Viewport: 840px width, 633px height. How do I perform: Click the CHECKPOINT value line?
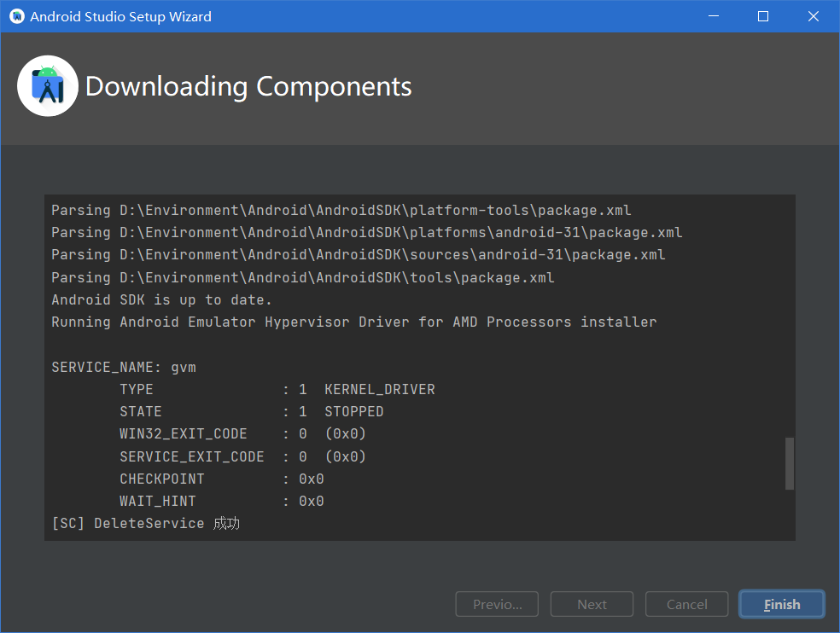click(x=222, y=479)
